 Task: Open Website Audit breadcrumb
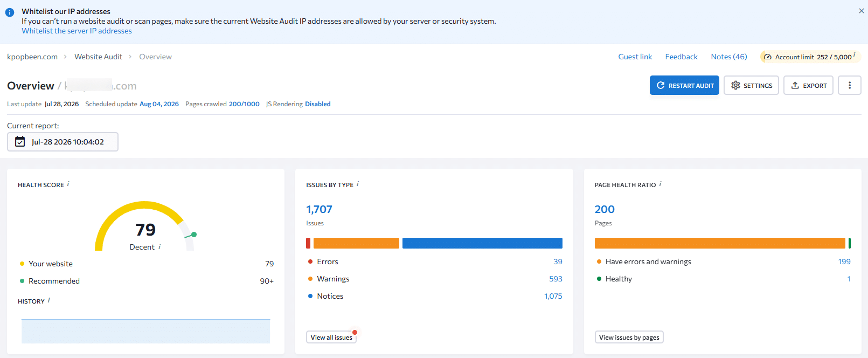[x=98, y=57]
